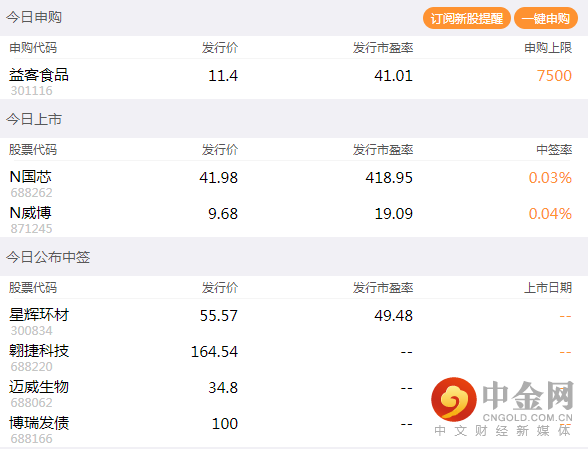Image resolution: width=588 pixels, height=449 pixels.
Task: Click the 订阅新股提醒 button
Action: [x=466, y=18]
